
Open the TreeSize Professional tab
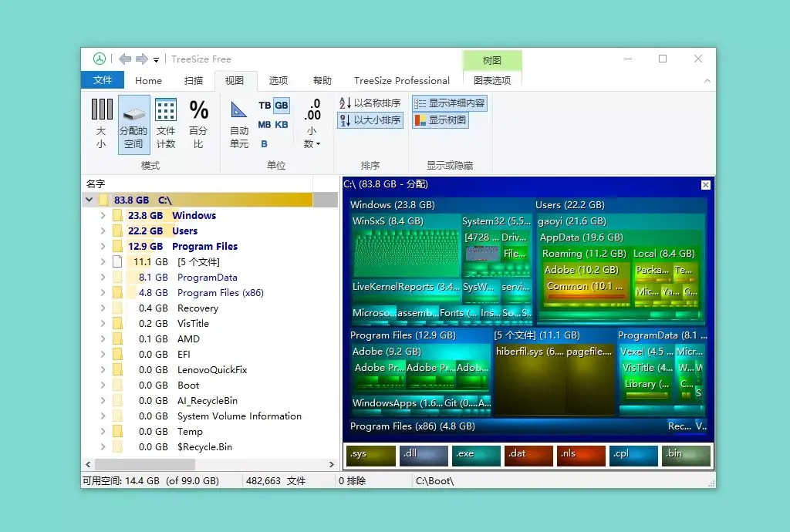coord(401,80)
